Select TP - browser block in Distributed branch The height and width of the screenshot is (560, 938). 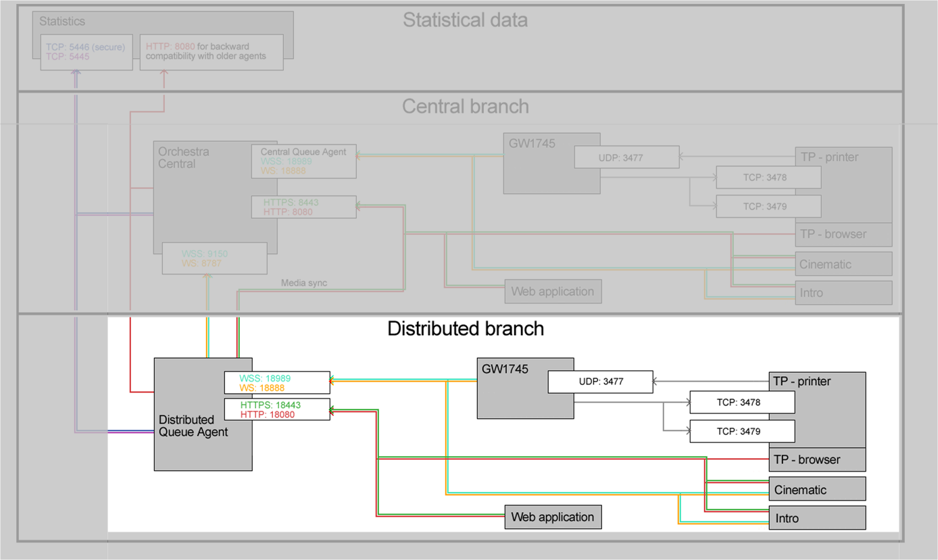coord(817,459)
